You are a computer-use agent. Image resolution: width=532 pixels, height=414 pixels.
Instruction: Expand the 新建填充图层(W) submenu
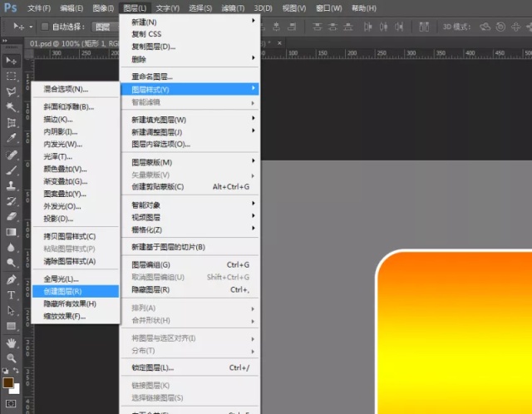click(190, 120)
